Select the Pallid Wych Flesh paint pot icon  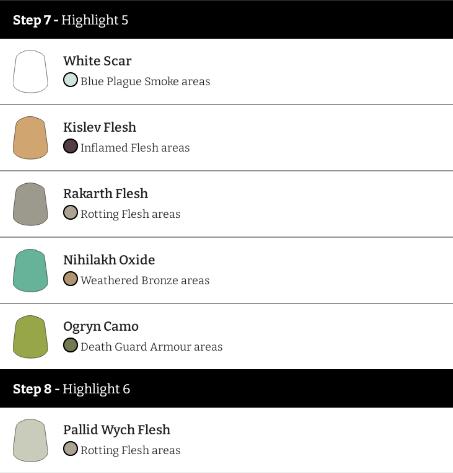click(30, 440)
